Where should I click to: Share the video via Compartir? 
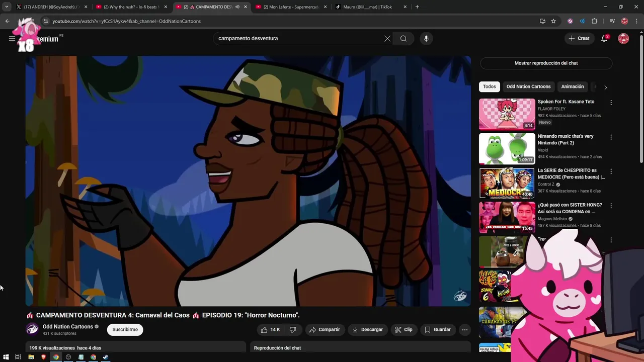pos(325,330)
